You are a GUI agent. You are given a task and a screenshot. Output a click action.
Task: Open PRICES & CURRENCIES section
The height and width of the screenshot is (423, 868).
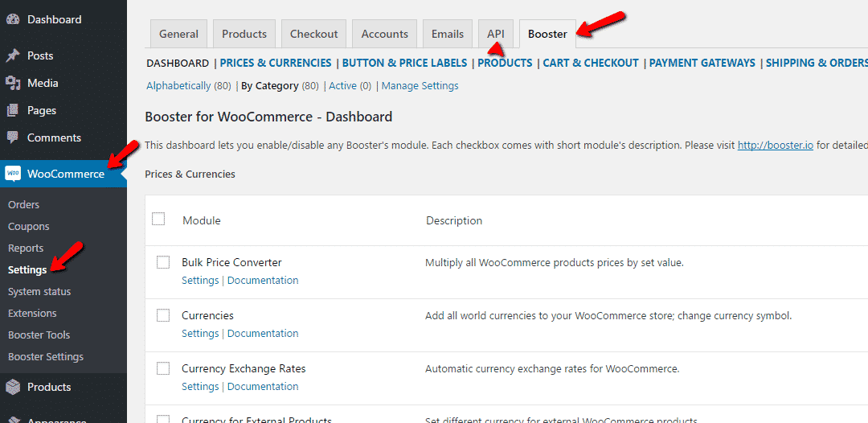coord(276,63)
